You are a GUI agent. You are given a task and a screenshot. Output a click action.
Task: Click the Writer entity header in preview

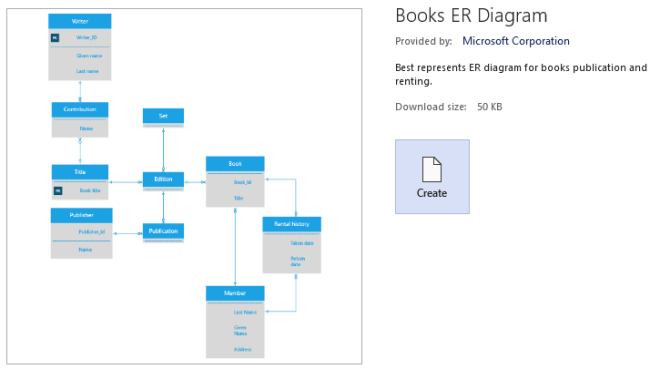(x=80, y=21)
